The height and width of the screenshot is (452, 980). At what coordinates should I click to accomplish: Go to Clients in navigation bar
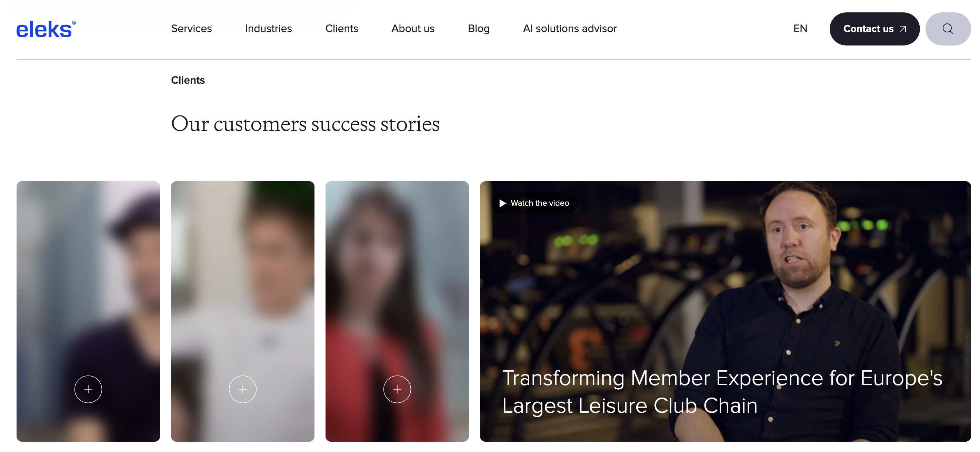click(342, 29)
